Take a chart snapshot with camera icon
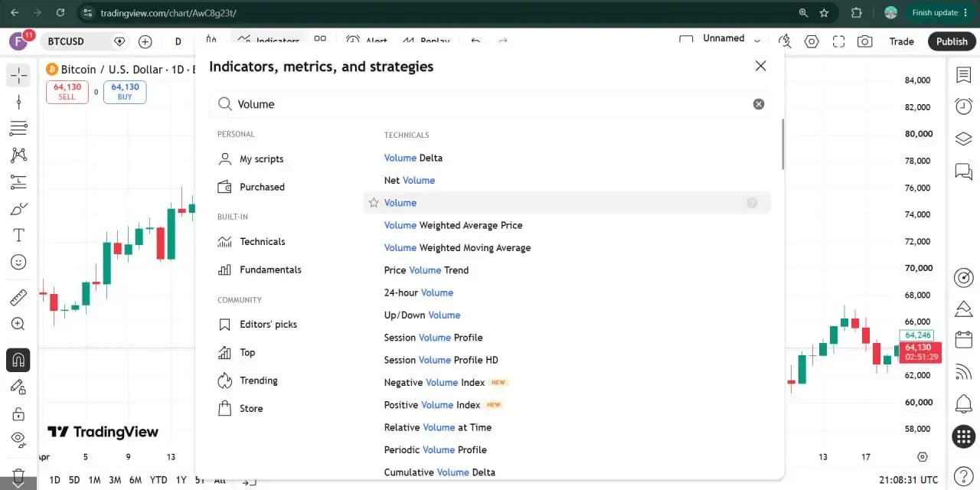980x490 pixels. pyautogui.click(x=864, y=41)
